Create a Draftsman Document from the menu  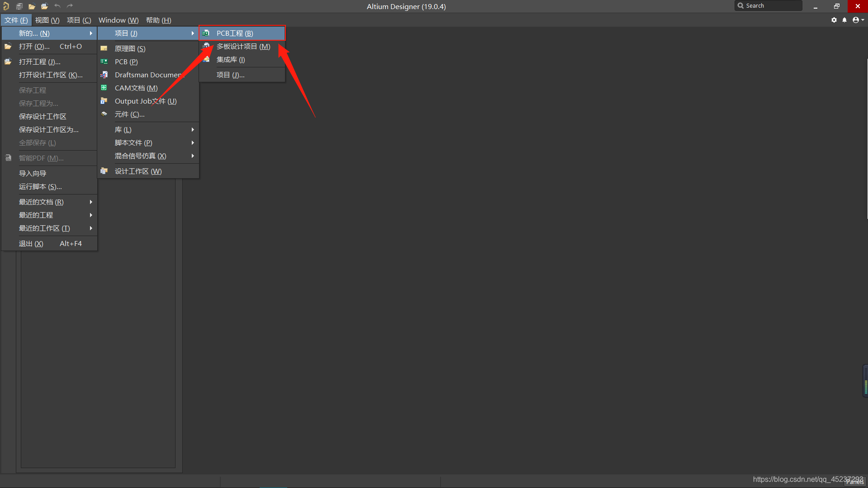[148, 75]
